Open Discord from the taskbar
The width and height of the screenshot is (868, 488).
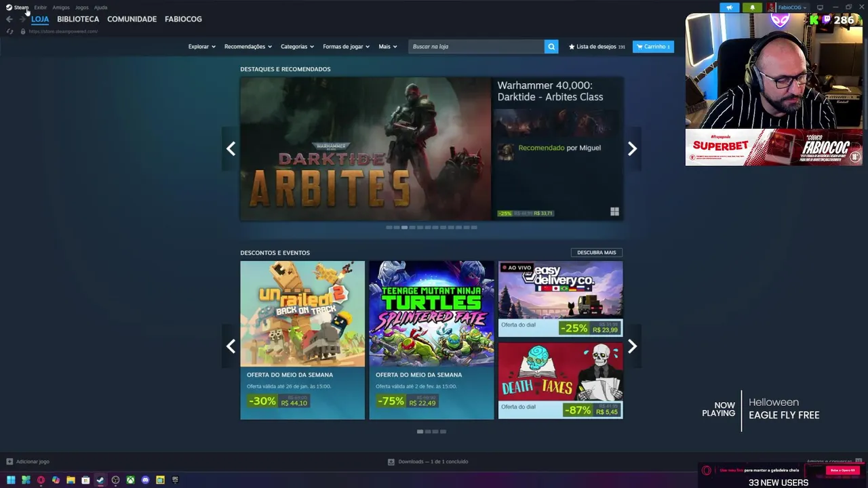[x=145, y=480]
